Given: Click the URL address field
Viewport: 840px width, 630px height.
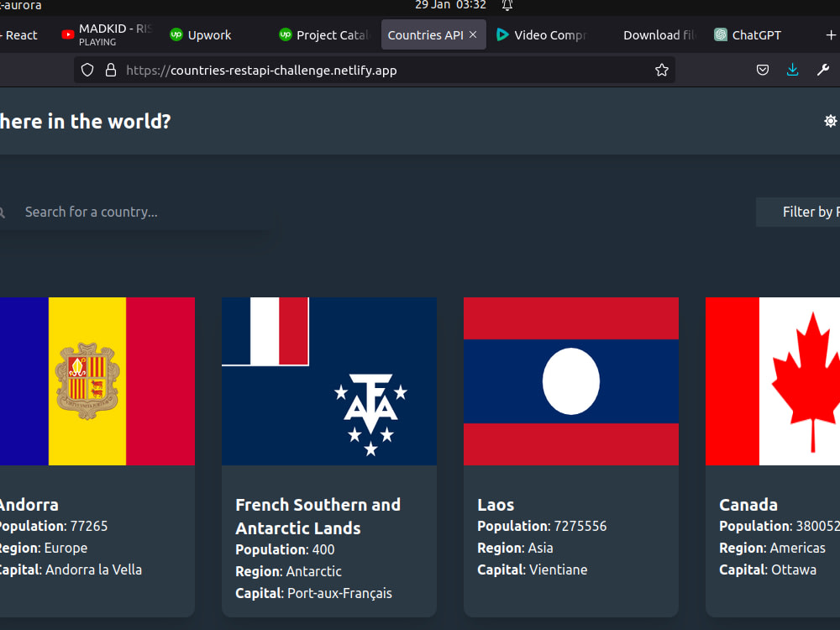Looking at the screenshot, I should [374, 71].
